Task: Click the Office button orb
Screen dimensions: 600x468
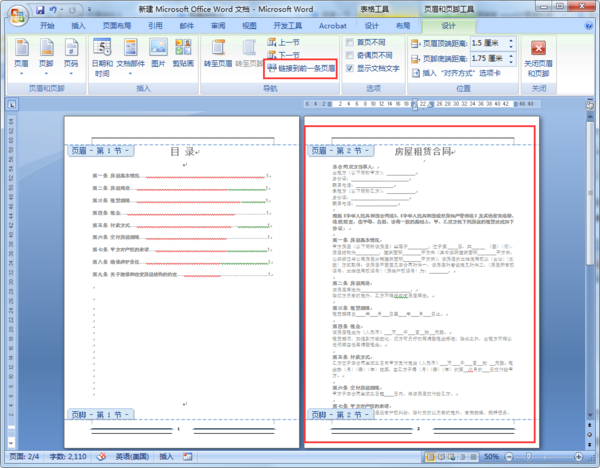Action: click(x=17, y=16)
